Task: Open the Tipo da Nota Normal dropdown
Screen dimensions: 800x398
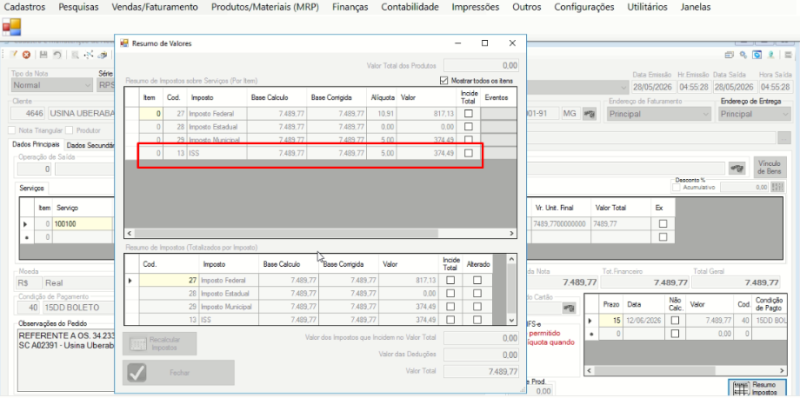Action: point(52,85)
